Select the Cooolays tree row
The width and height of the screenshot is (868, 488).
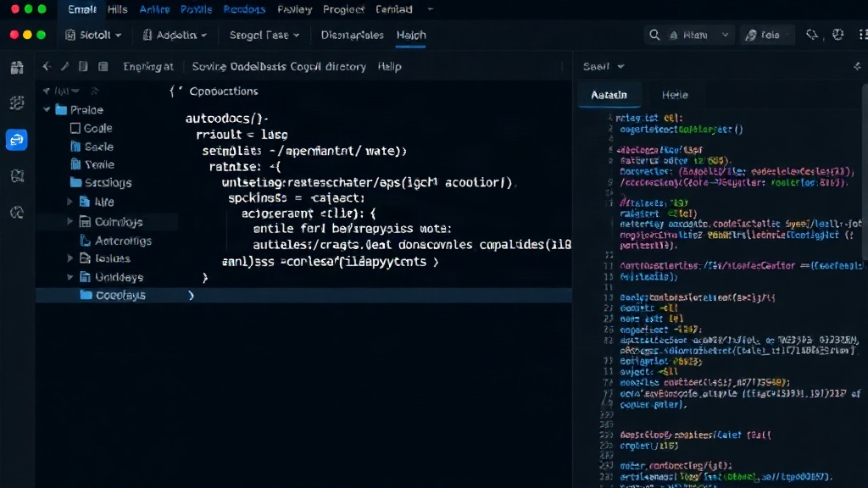point(303,295)
